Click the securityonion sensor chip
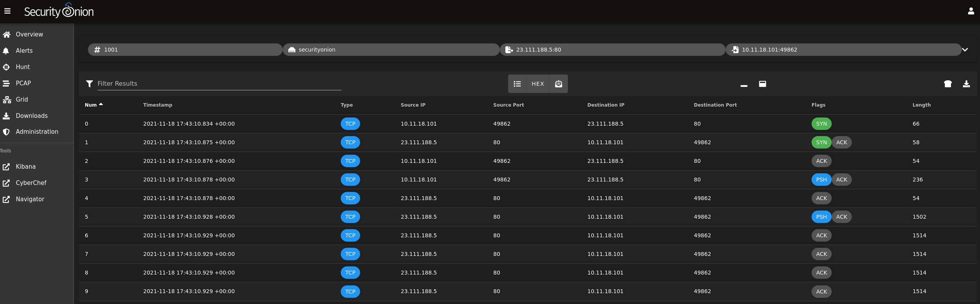Image resolution: width=980 pixels, height=304 pixels. 391,50
